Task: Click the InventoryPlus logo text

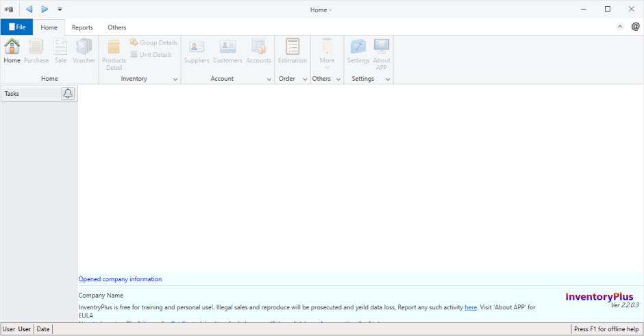Action: (x=599, y=296)
